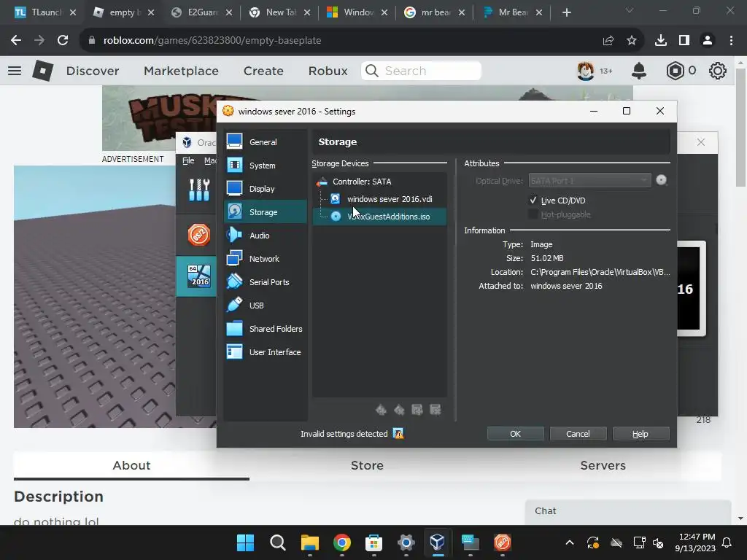Open the Marketplace page link
The height and width of the screenshot is (560, 747).
[181, 71]
